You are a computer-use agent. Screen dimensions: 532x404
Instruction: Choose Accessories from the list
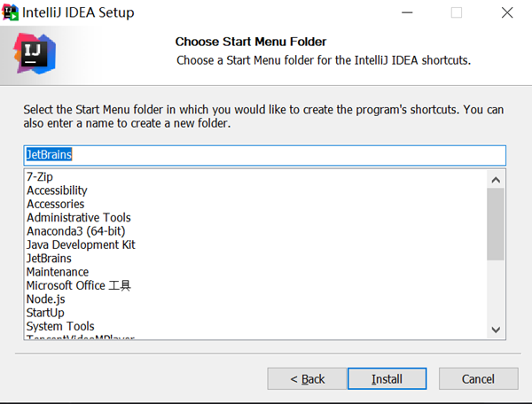pyautogui.click(x=55, y=204)
